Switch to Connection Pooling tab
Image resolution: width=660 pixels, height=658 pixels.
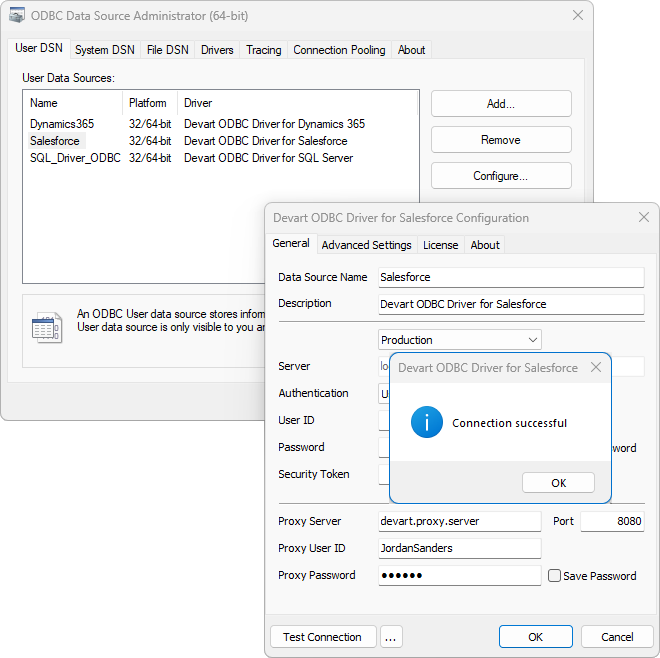pyautogui.click(x=339, y=50)
